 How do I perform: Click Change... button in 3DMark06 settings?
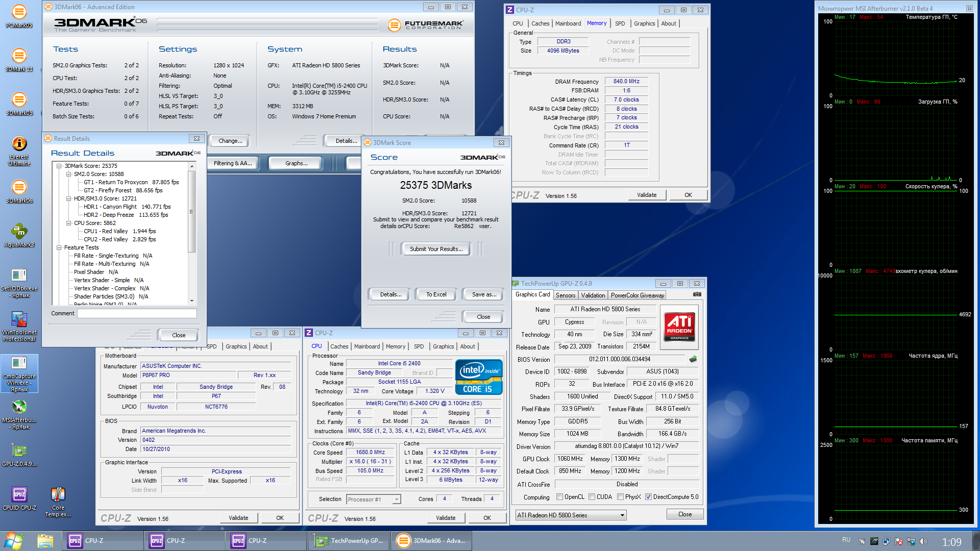click(x=230, y=141)
